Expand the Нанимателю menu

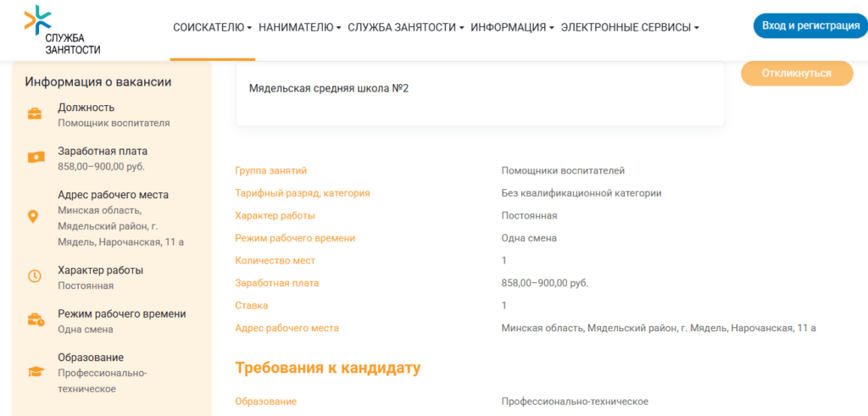coord(299,27)
